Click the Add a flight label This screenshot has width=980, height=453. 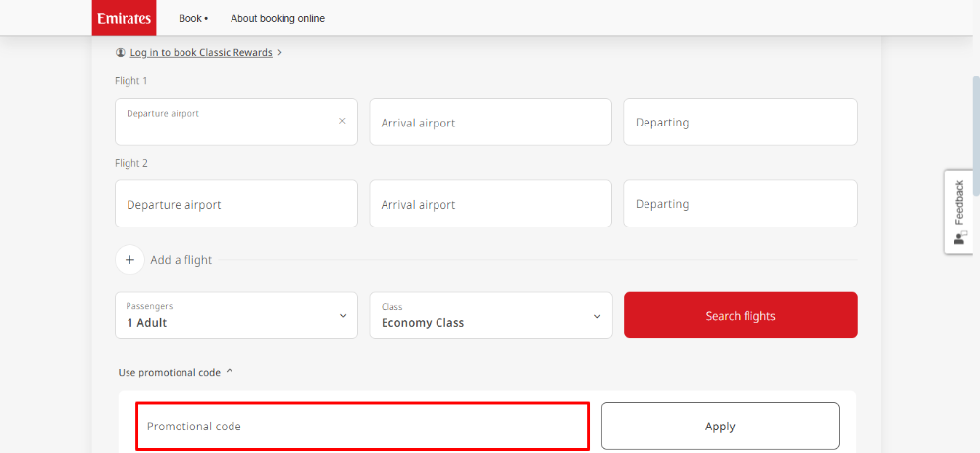tap(181, 260)
